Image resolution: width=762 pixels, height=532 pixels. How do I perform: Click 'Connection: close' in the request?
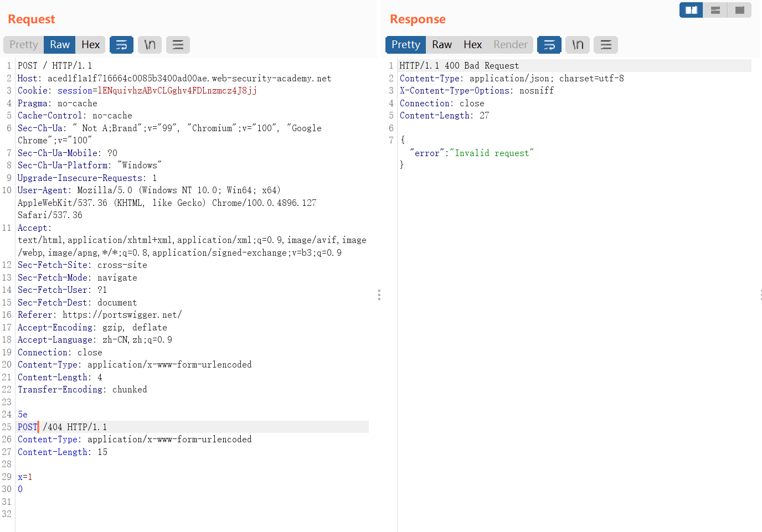(x=60, y=353)
